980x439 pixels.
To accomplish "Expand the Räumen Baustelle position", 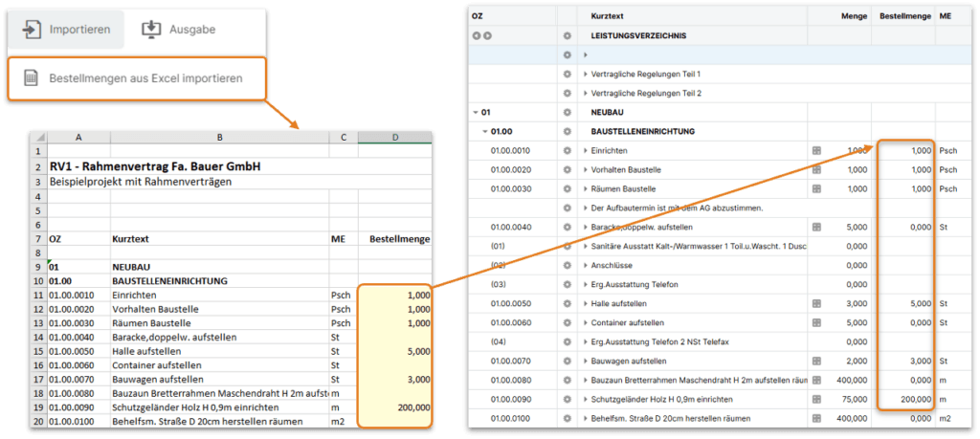I will (586, 188).
